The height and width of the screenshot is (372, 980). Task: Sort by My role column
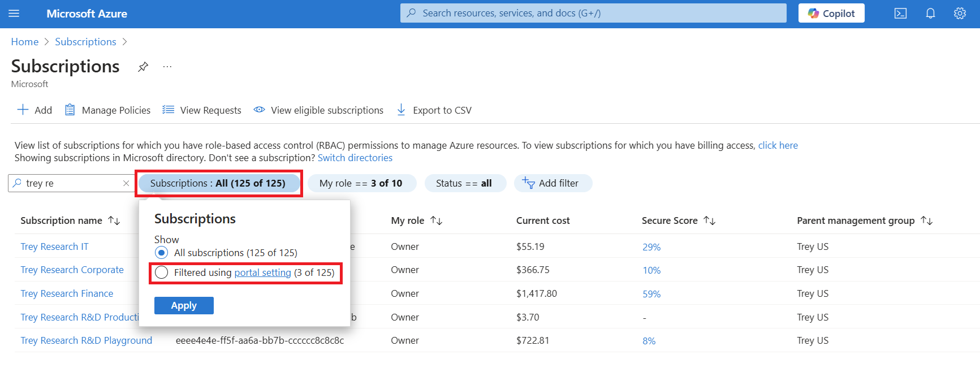coord(416,220)
